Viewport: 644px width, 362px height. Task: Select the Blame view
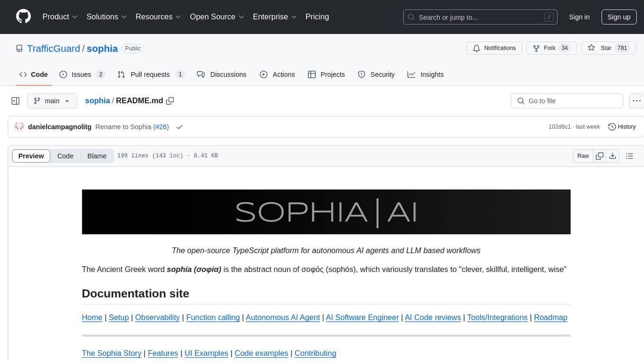[x=97, y=156]
